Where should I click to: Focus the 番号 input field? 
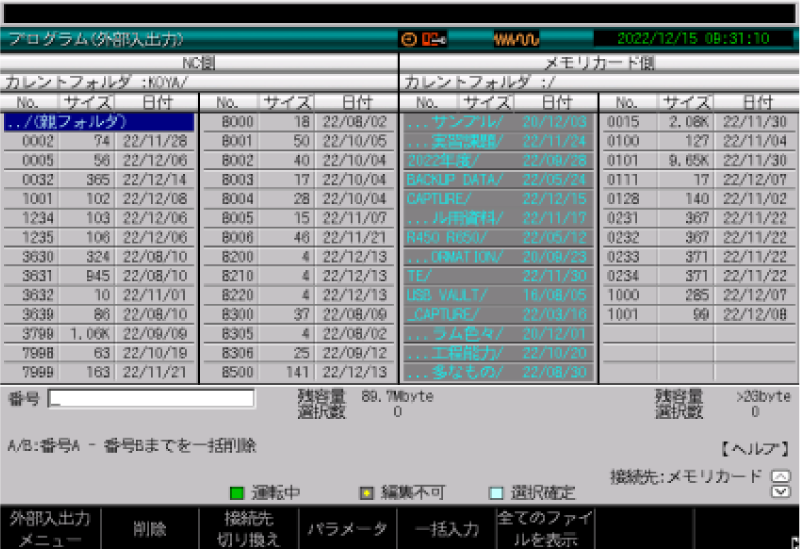pyautogui.click(x=152, y=398)
